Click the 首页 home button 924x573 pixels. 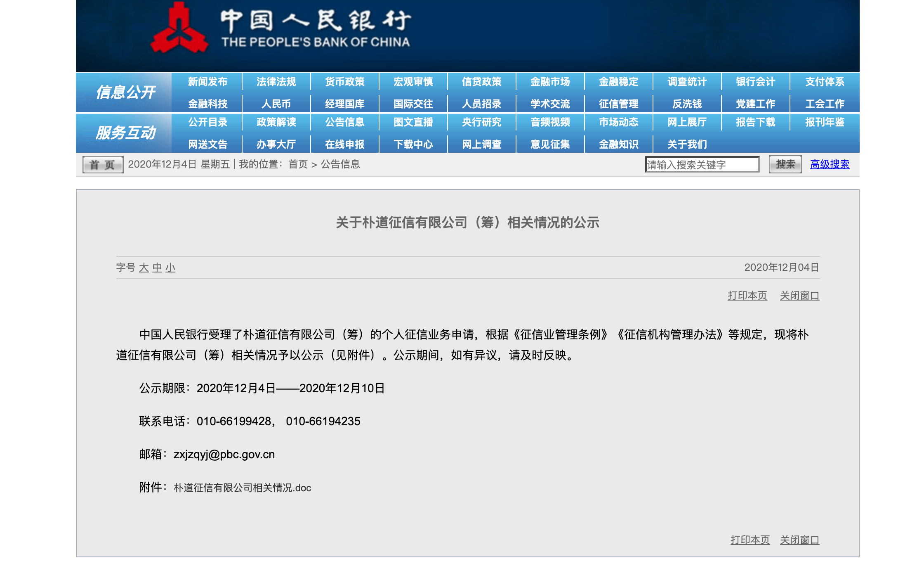(x=103, y=164)
